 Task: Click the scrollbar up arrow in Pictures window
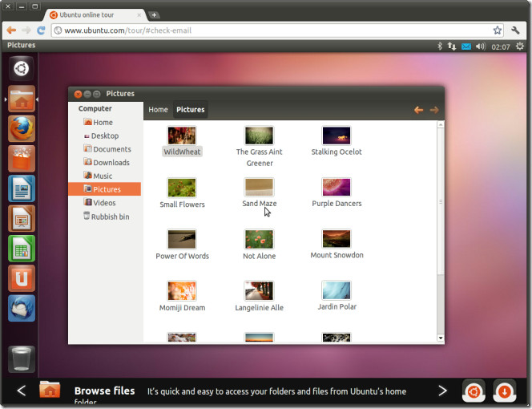441,124
